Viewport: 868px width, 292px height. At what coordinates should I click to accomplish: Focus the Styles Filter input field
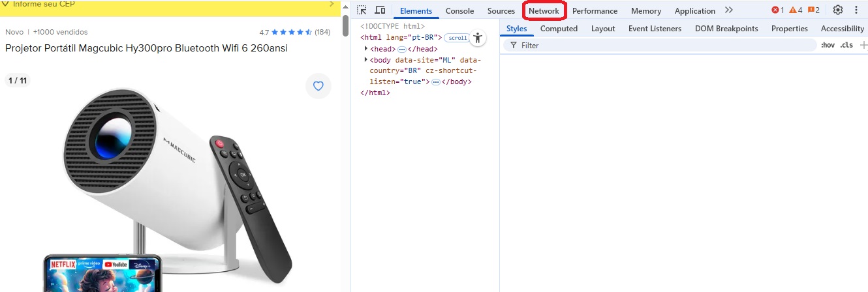659,45
